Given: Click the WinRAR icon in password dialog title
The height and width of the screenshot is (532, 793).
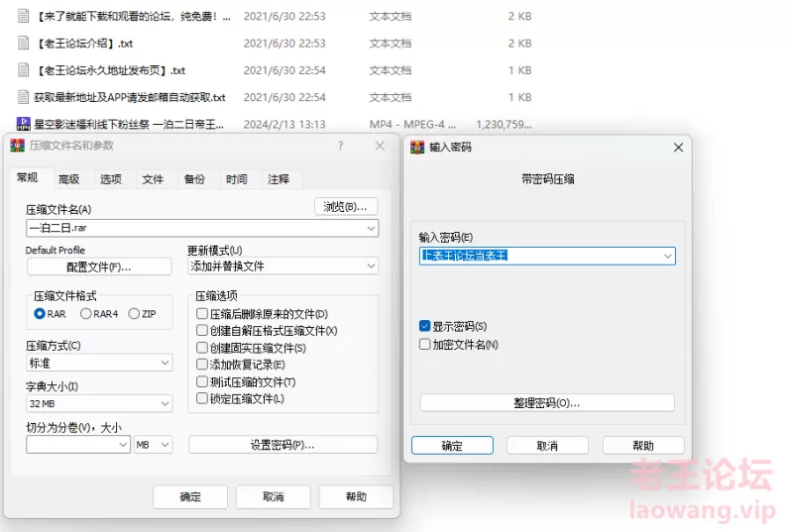Looking at the screenshot, I should pos(417,147).
